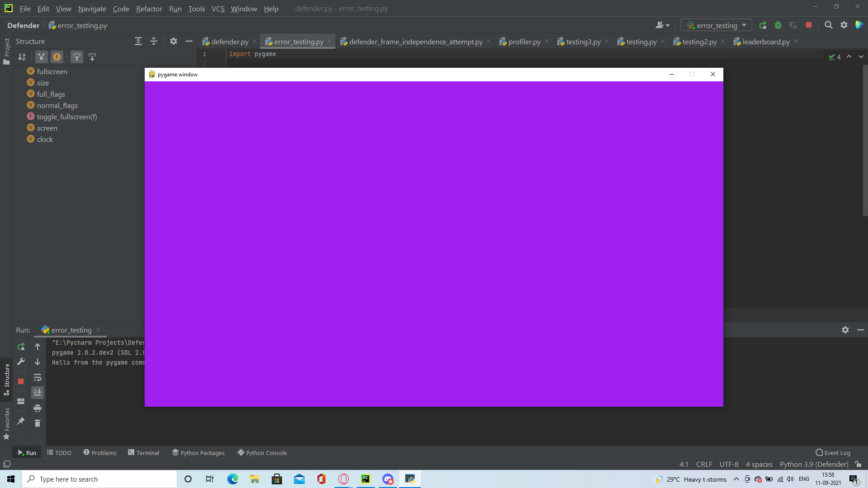Toggle soft-wrap in Run console
This screenshot has width=868, height=488.
coord(38,377)
